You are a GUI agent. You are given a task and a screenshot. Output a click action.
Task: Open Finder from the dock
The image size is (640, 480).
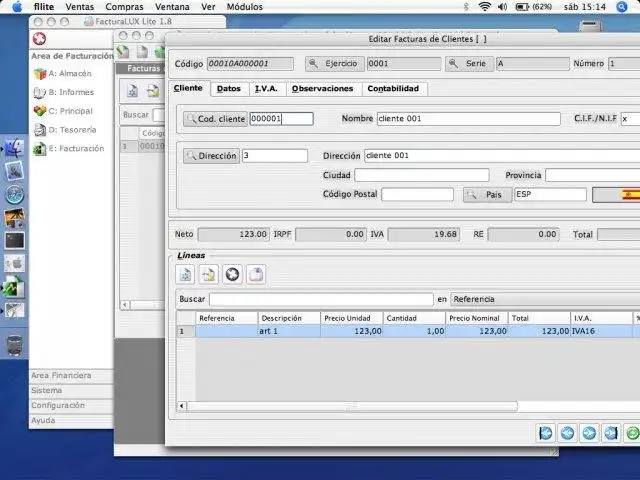[x=14, y=148]
